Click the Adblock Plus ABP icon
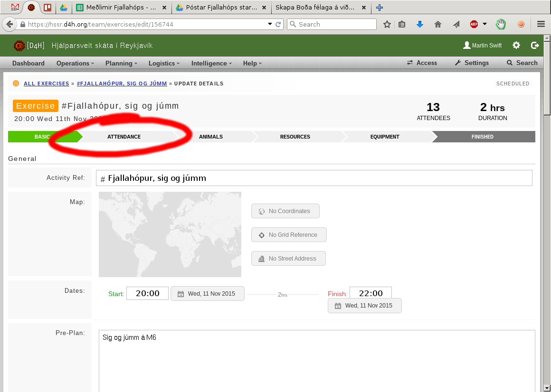 474,24
